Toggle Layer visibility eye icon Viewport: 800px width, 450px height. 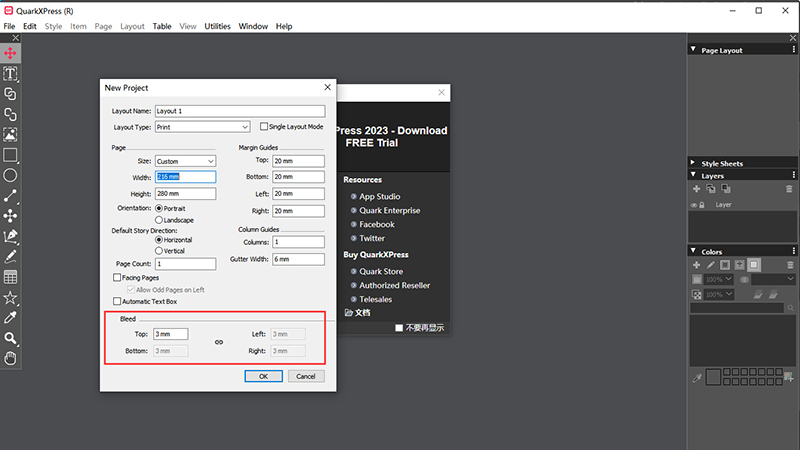click(x=694, y=205)
